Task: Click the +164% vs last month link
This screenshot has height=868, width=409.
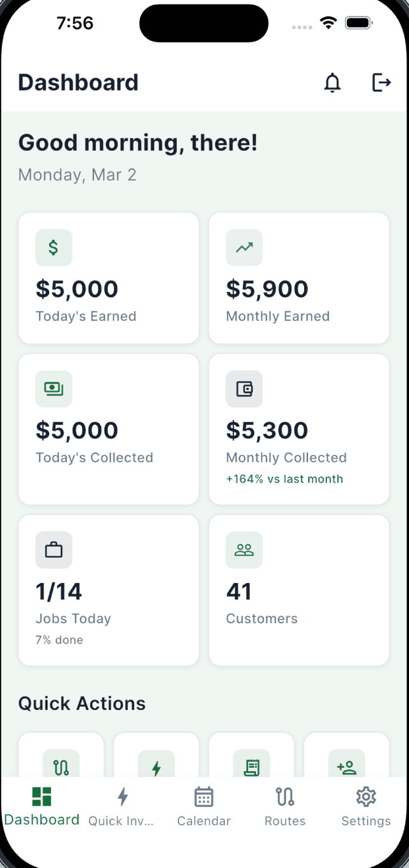Action: [286, 477]
